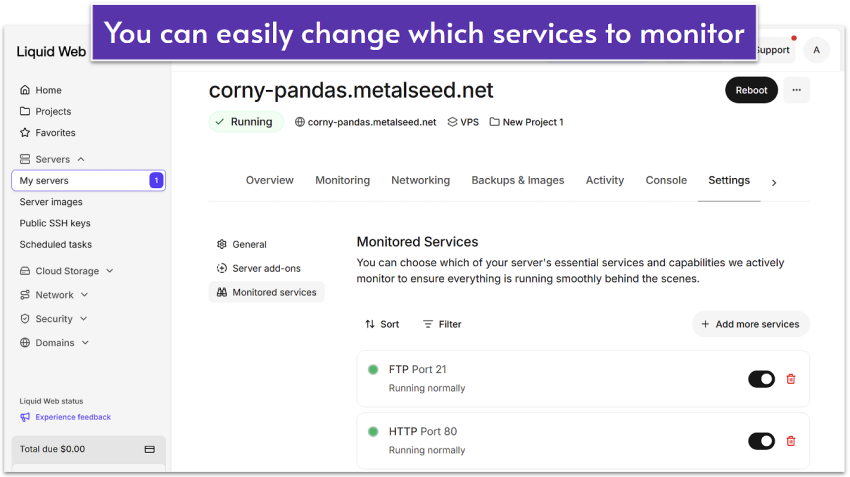Disable HTTP Port 80 monitoring switch

coord(761,441)
